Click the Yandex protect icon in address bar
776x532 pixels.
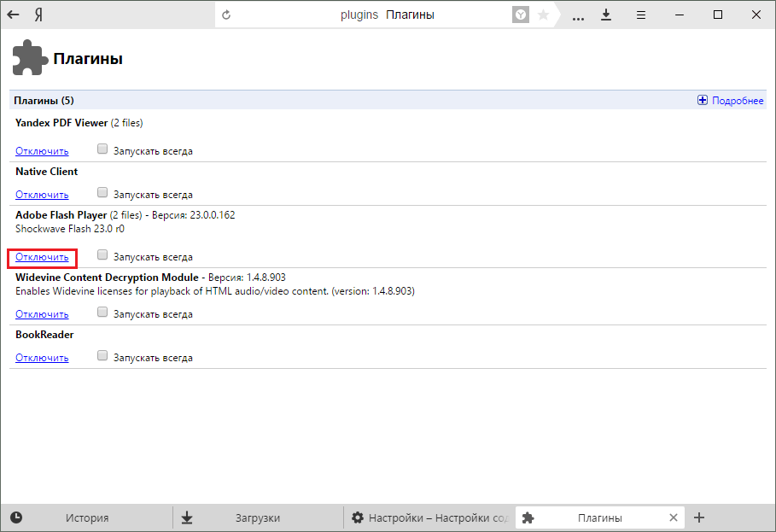pyautogui.click(x=520, y=15)
